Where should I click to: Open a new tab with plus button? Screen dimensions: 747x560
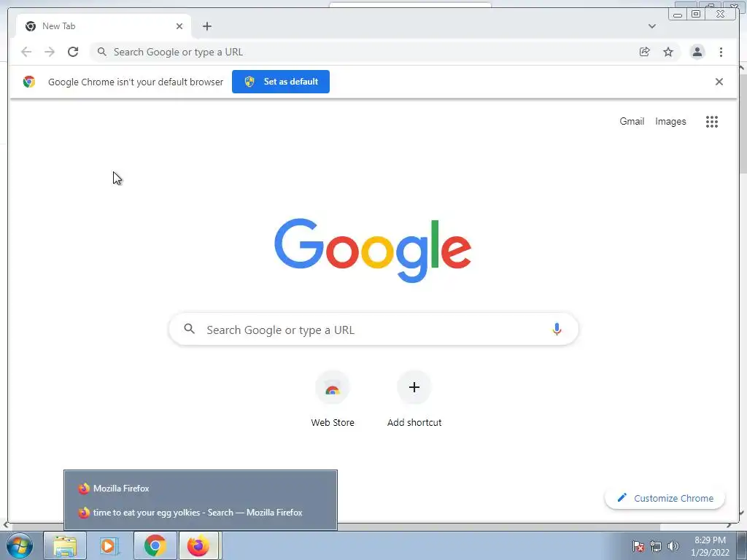tap(206, 26)
